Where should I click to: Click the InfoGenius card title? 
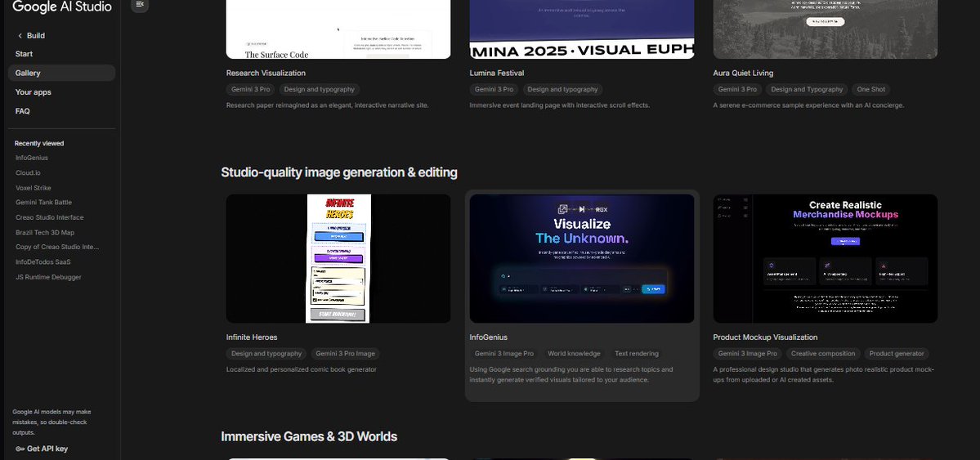point(489,337)
